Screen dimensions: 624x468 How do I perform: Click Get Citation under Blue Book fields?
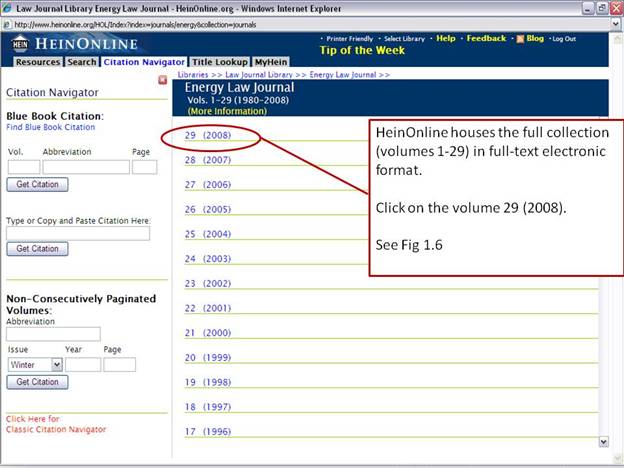click(x=37, y=185)
